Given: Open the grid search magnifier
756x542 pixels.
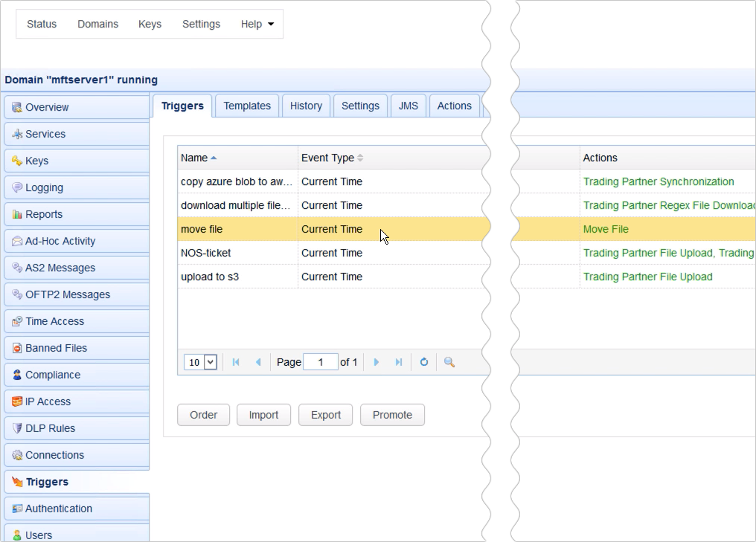Looking at the screenshot, I should (448, 362).
